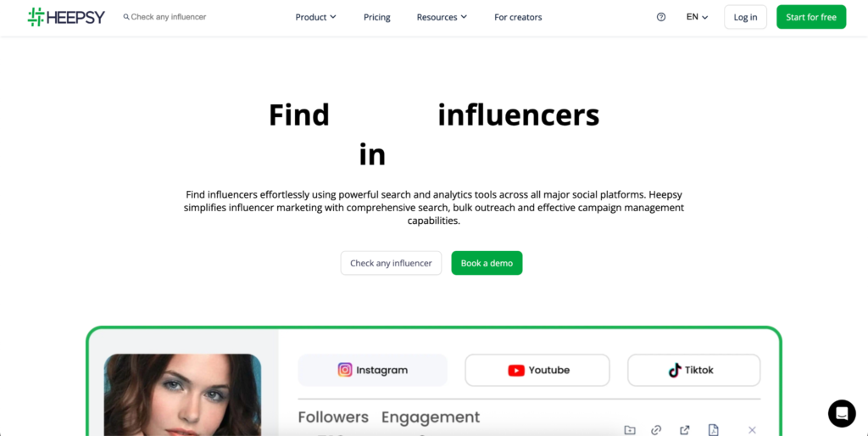Expand the Product dropdown menu
The image size is (868, 436).
[315, 17]
